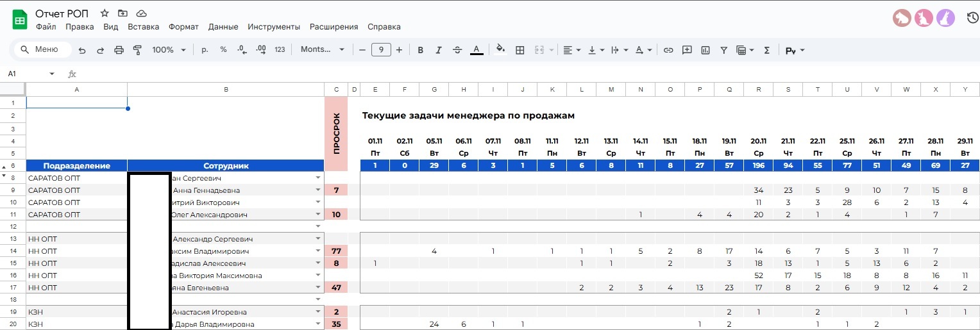Open the Вставка menu

tap(143, 27)
